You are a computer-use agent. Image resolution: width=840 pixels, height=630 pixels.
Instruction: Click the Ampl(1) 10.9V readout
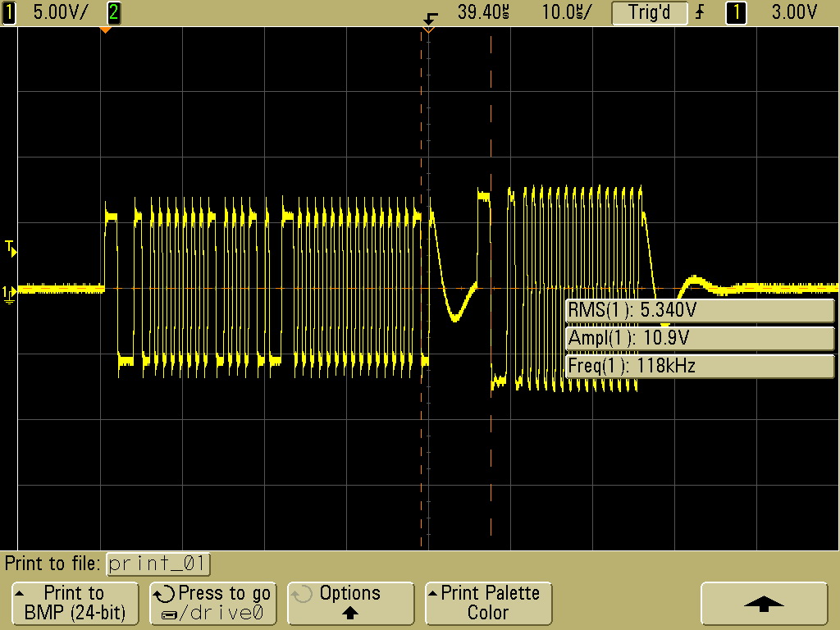tap(700, 338)
